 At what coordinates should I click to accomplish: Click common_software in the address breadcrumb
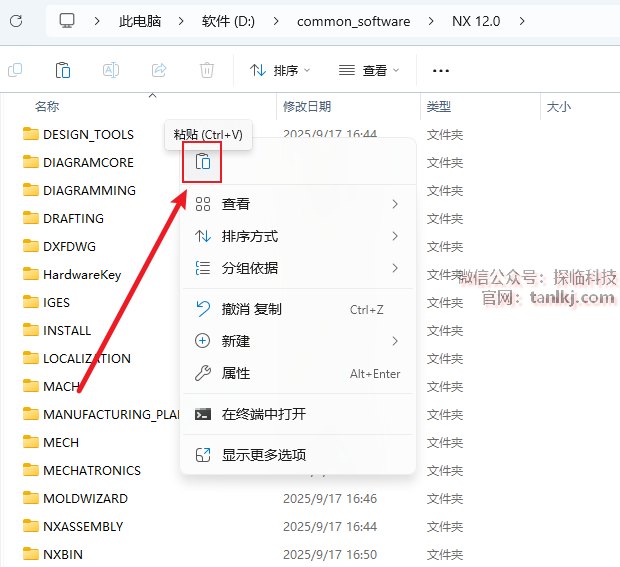(353, 21)
